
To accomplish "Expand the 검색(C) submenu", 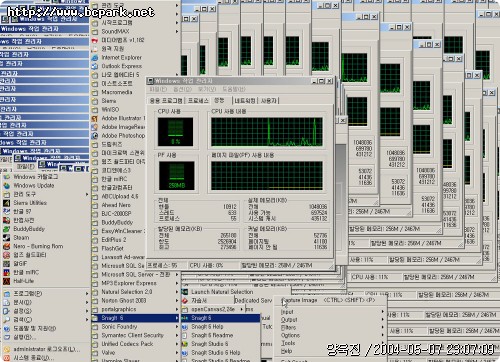I will coord(46,320).
